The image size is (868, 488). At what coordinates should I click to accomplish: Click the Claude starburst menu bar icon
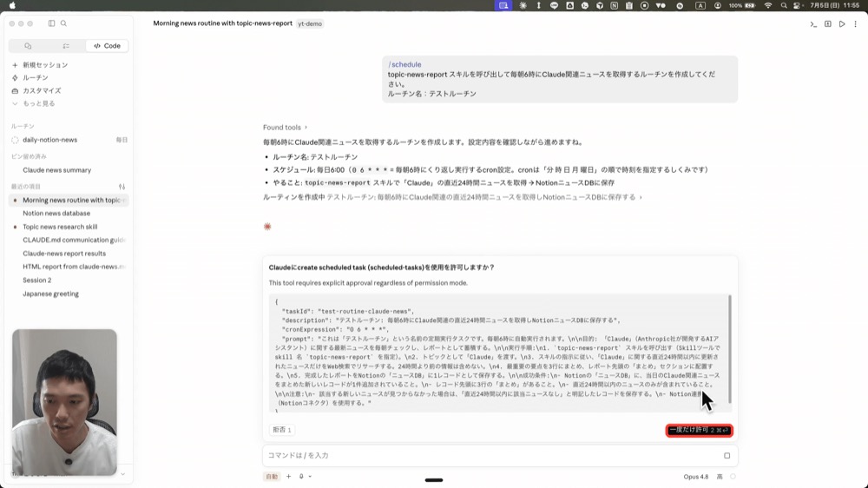tap(523, 5)
